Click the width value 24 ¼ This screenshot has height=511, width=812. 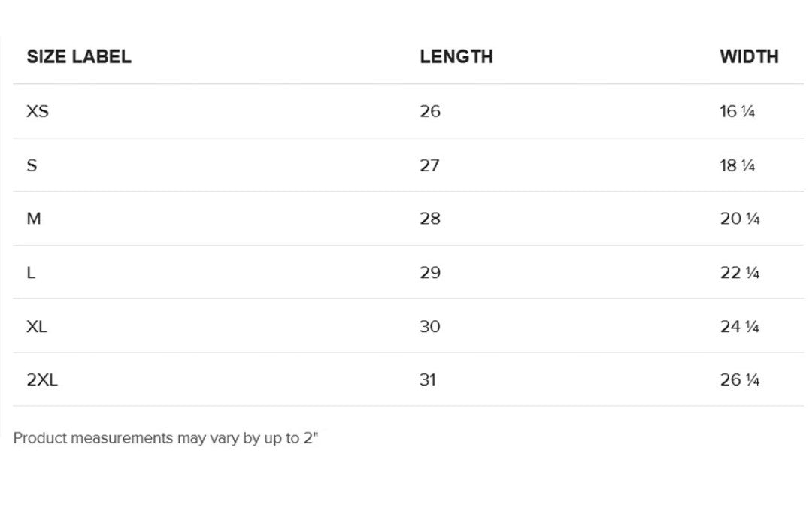pos(740,327)
